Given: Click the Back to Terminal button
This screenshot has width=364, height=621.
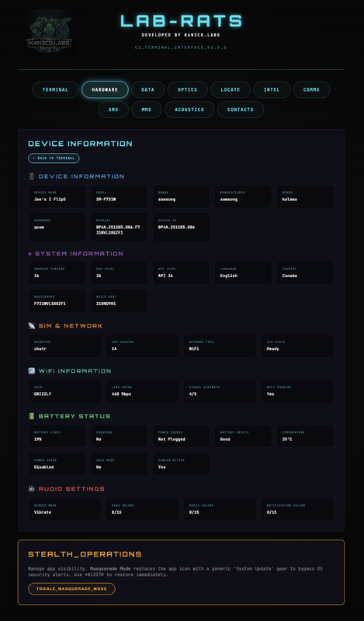Looking at the screenshot, I should [54, 158].
